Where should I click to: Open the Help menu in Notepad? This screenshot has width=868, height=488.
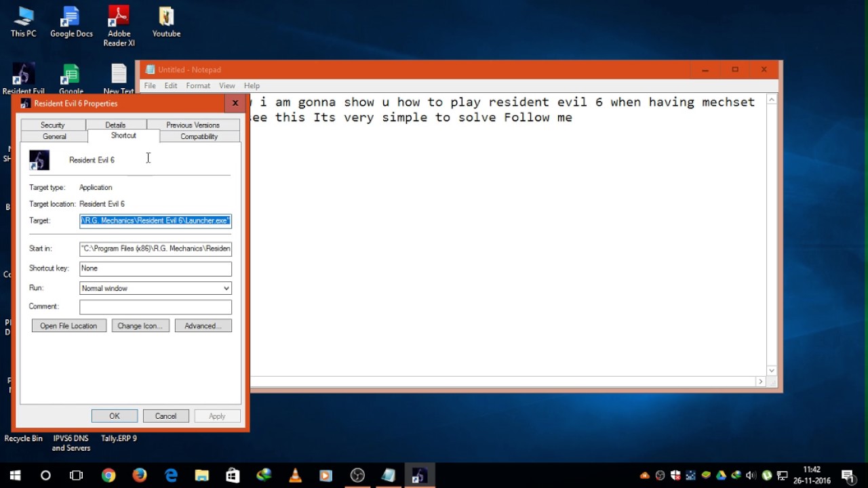[252, 85]
